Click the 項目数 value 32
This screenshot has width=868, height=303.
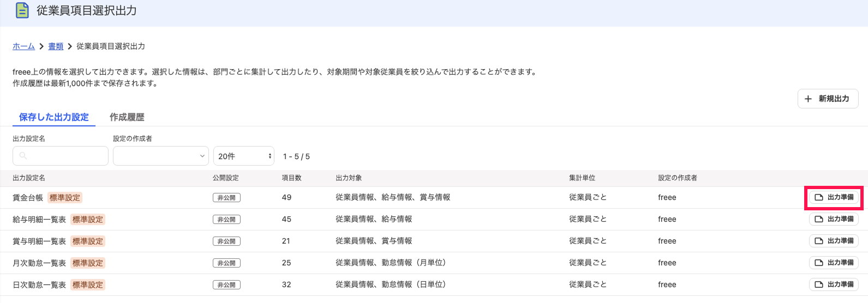pos(286,284)
